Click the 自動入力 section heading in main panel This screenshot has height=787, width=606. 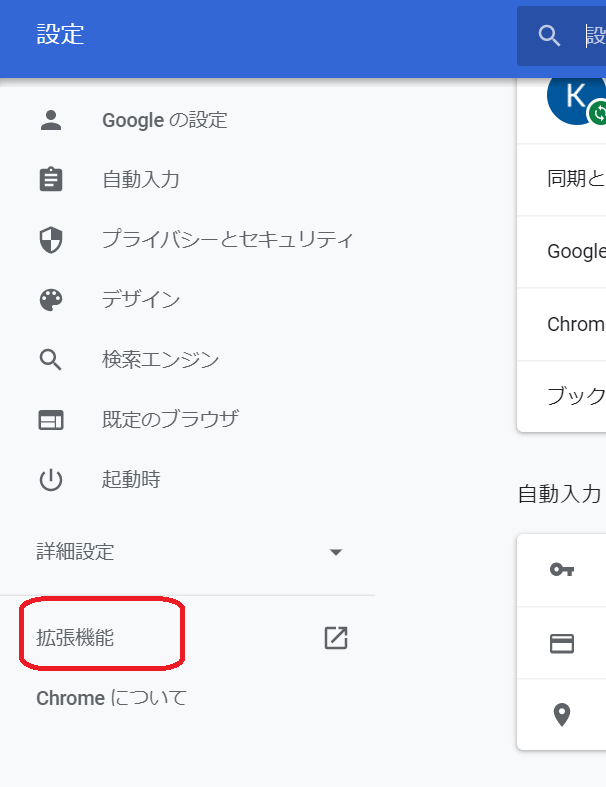(559, 494)
